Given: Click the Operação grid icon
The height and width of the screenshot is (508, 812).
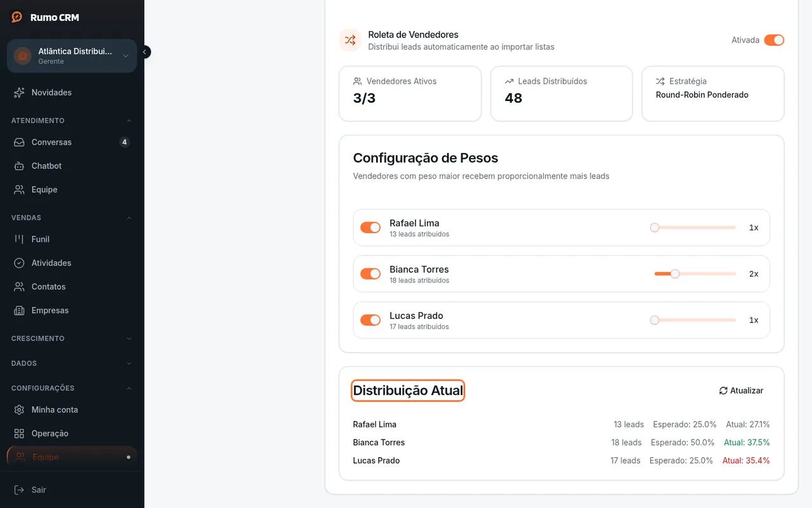Looking at the screenshot, I should 19,433.
